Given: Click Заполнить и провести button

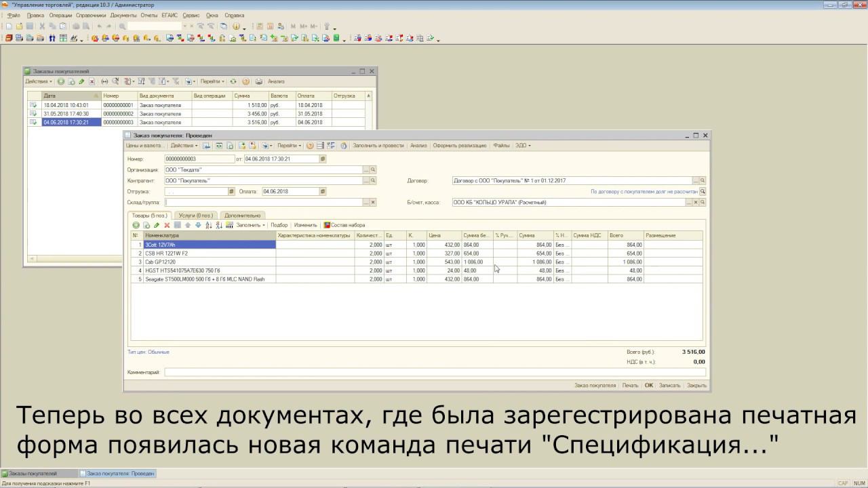Looking at the screenshot, I should (x=378, y=146).
